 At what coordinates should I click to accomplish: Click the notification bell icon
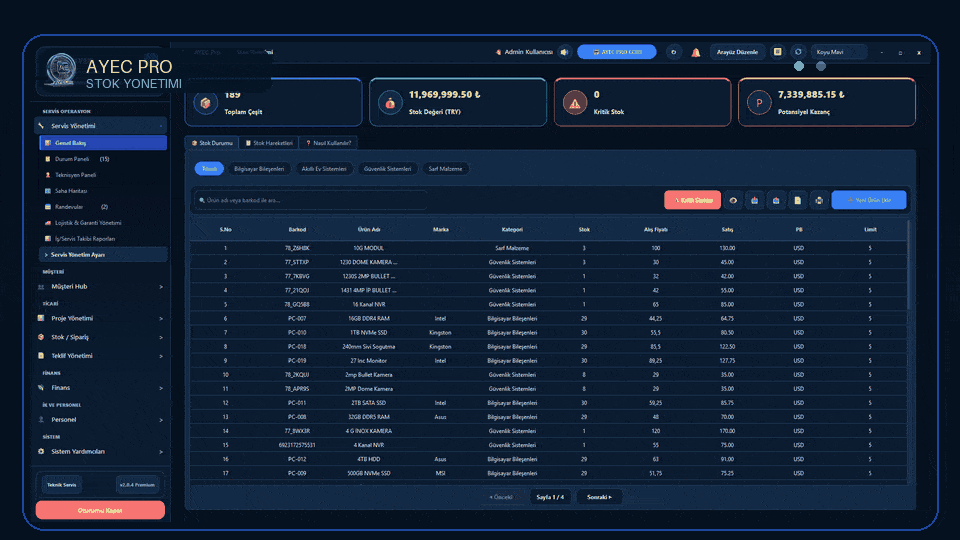click(x=696, y=53)
